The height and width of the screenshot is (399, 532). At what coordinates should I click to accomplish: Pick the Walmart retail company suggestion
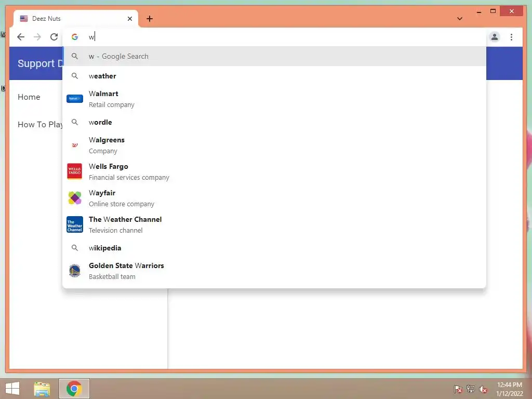[x=274, y=99]
